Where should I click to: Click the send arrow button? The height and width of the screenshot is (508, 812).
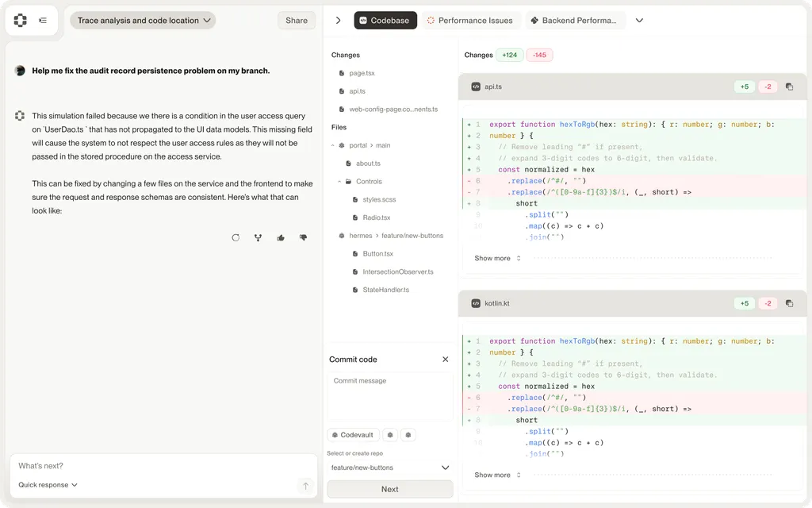coord(305,486)
